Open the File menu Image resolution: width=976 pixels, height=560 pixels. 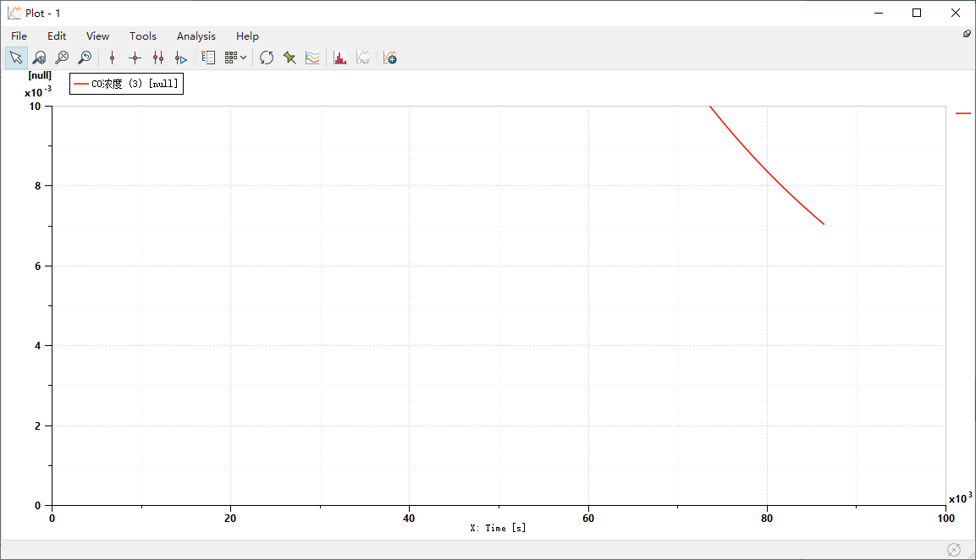[x=19, y=36]
